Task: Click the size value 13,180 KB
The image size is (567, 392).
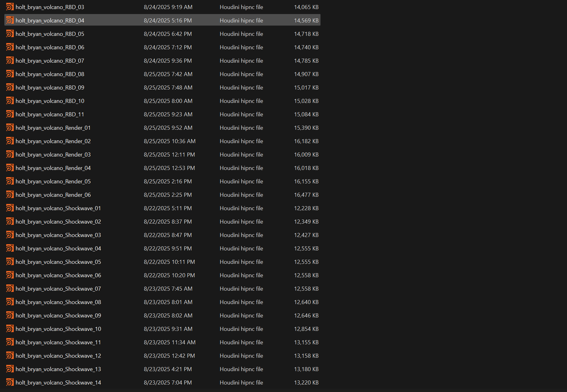Action: point(306,369)
